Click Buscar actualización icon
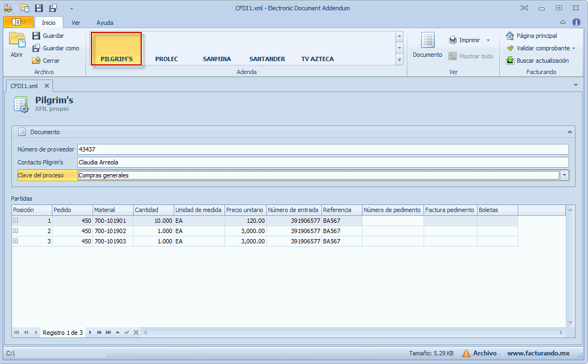This screenshot has height=364, width=588. 510,61
